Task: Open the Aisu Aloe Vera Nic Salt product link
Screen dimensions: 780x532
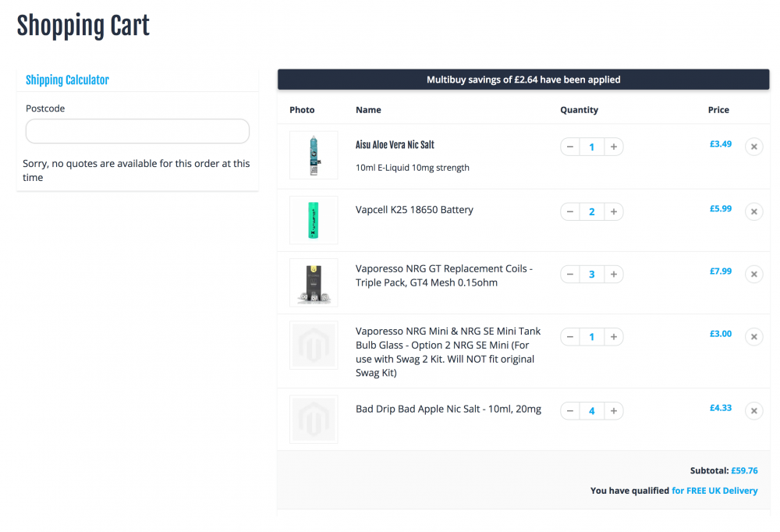Action: tap(395, 145)
